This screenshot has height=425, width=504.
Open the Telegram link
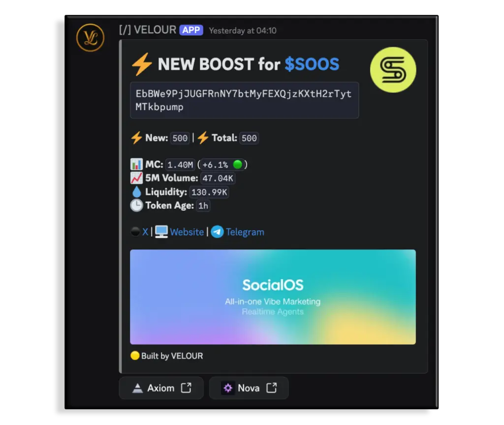pos(245,232)
